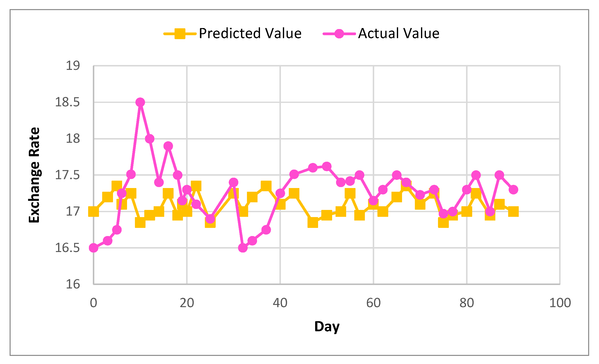
Task: Select the 40 label on the x-axis
Action: tap(280, 303)
